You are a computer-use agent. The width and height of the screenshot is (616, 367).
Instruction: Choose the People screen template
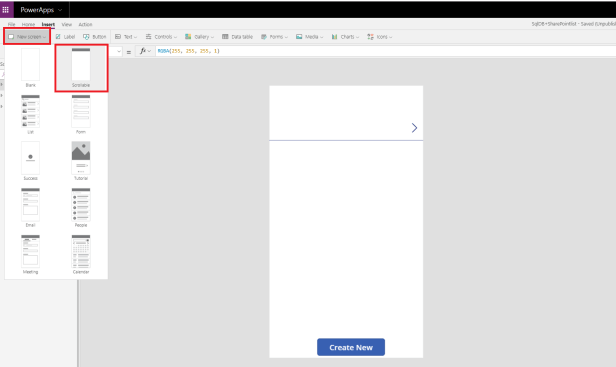point(81,207)
